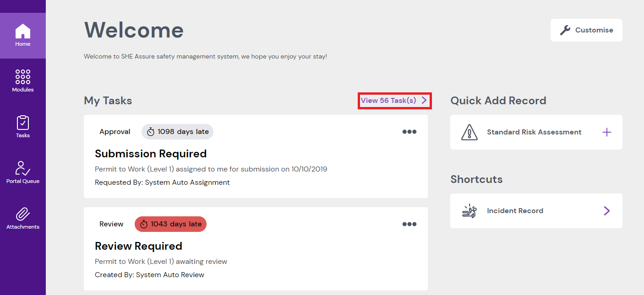Open options menu for Review Required task
Image resolution: width=644 pixels, height=295 pixels.
coord(409,224)
